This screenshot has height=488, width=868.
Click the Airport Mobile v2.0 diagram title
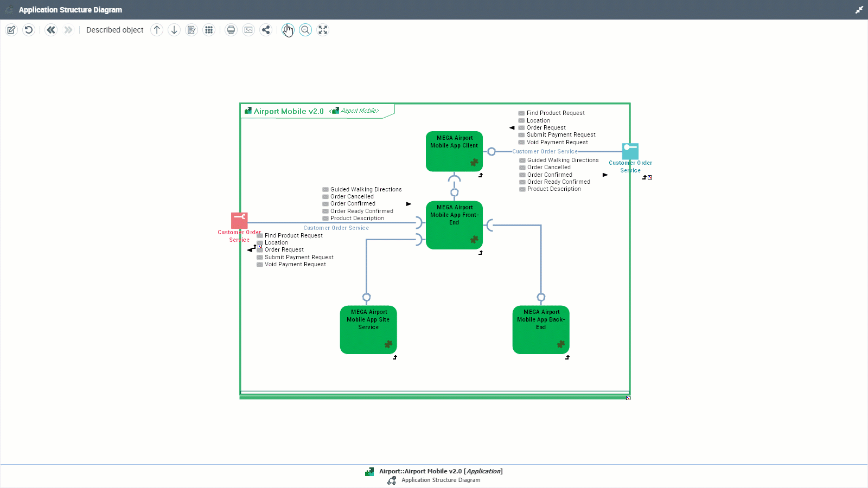(x=289, y=111)
